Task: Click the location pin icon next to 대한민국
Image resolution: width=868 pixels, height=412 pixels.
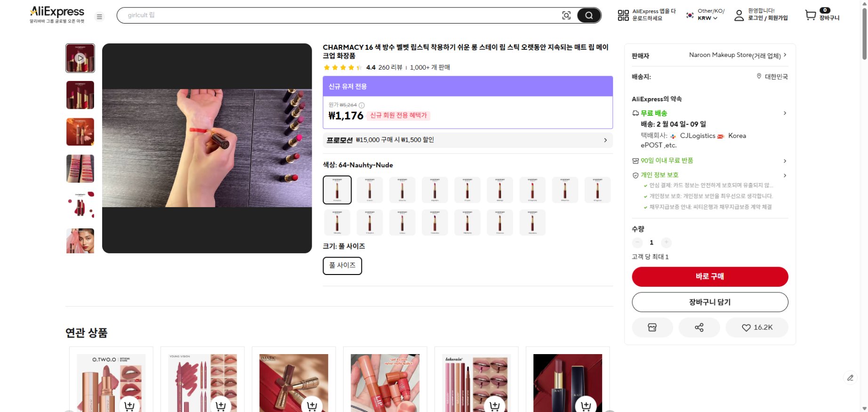Action: (x=759, y=76)
